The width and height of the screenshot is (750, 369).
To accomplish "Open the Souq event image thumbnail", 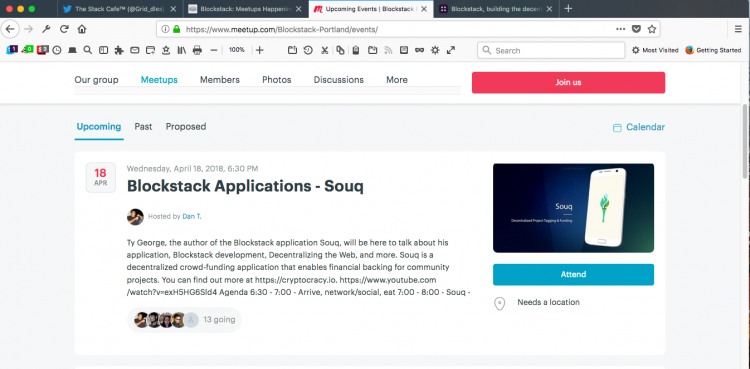I will 574,208.
